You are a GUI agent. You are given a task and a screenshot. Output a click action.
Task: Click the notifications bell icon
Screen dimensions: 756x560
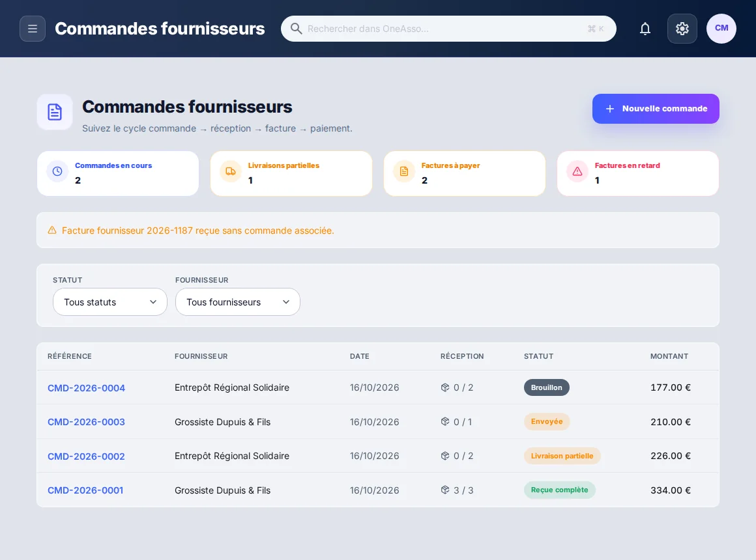645,29
